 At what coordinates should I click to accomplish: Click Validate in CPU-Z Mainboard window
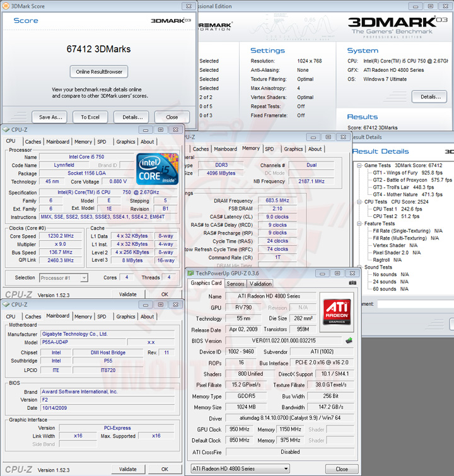pos(127,469)
